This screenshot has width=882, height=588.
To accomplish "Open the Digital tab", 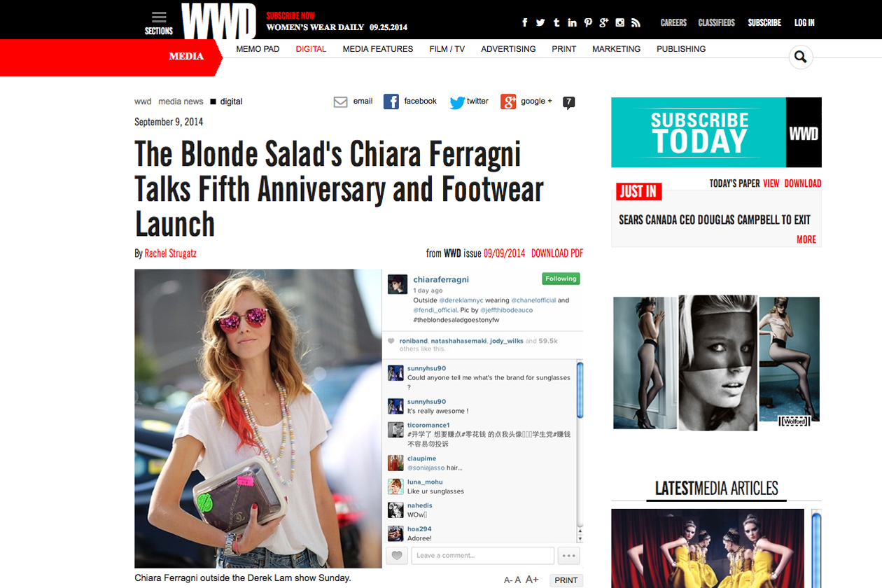I will pyautogui.click(x=311, y=49).
